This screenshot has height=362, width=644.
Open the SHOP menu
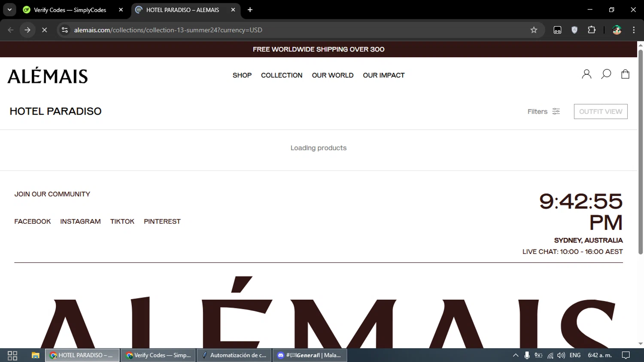pos(242,75)
